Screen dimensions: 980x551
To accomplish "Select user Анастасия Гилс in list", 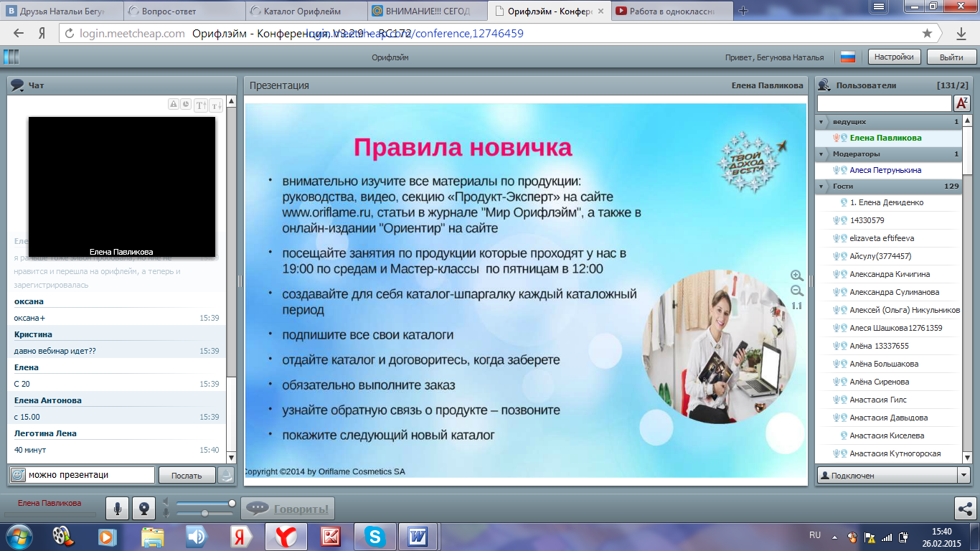I will tap(878, 400).
